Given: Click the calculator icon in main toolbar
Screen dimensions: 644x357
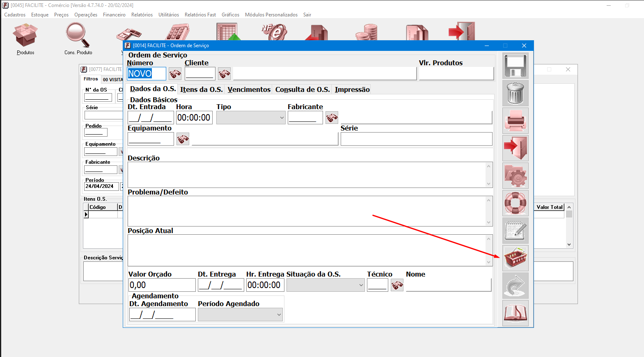Looking at the screenshot, I should tap(177, 32).
